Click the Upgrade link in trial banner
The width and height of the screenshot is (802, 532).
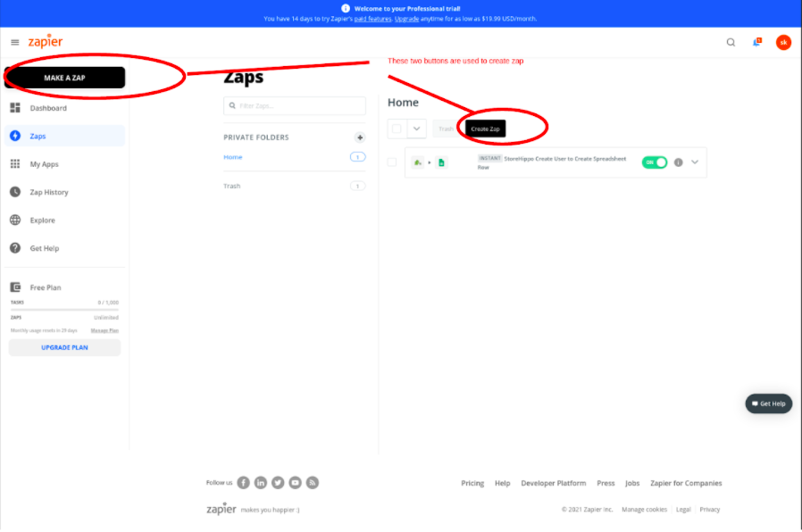tap(406, 19)
